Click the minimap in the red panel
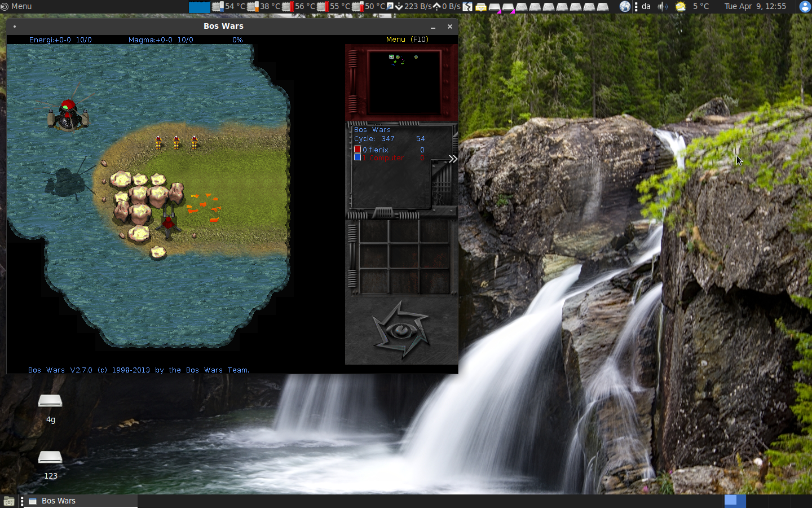The image size is (812, 508). tap(403, 82)
